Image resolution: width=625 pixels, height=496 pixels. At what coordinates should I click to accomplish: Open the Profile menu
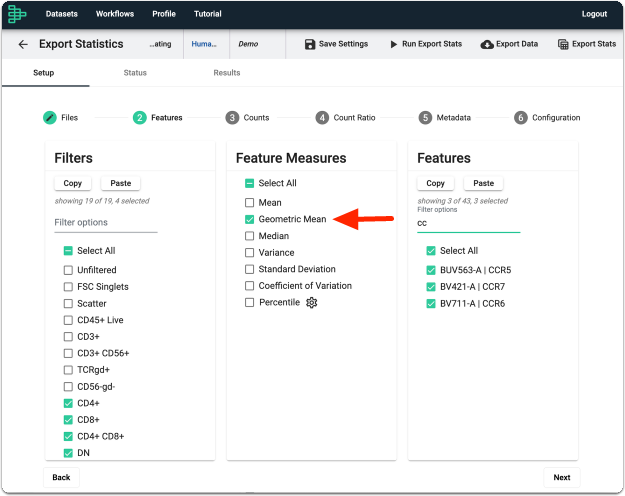(164, 14)
